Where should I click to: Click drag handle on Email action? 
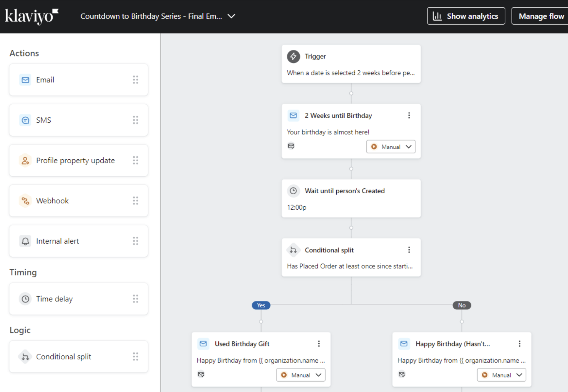pyautogui.click(x=135, y=80)
